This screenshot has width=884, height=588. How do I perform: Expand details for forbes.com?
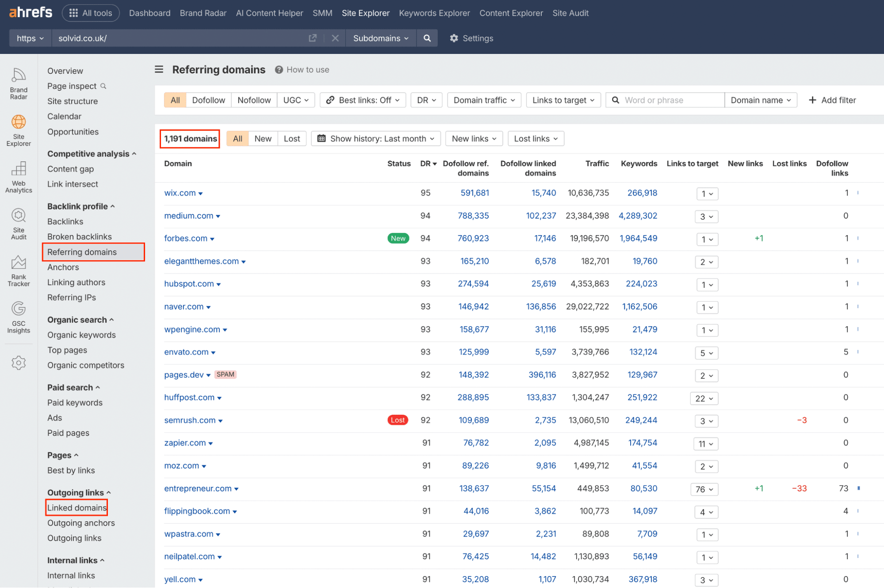(x=213, y=238)
